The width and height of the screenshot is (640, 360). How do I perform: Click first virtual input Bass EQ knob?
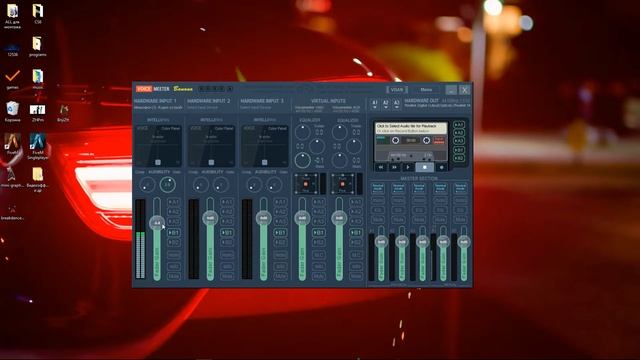click(302, 160)
